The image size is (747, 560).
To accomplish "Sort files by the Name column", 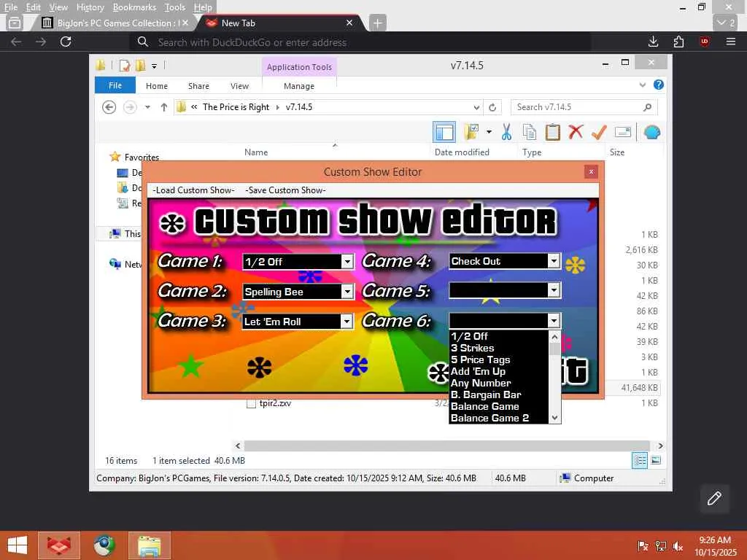I will (256, 152).
